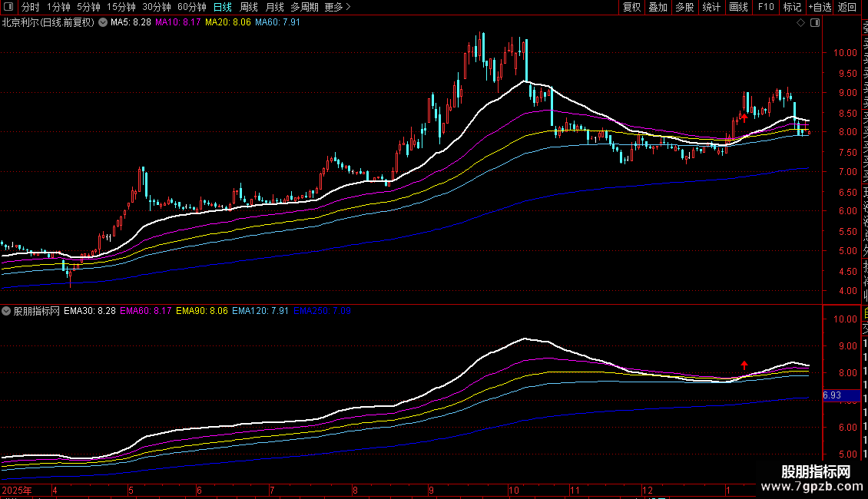Open F10 company information
This screenshot has width=868, height=499.
point(766,7)
